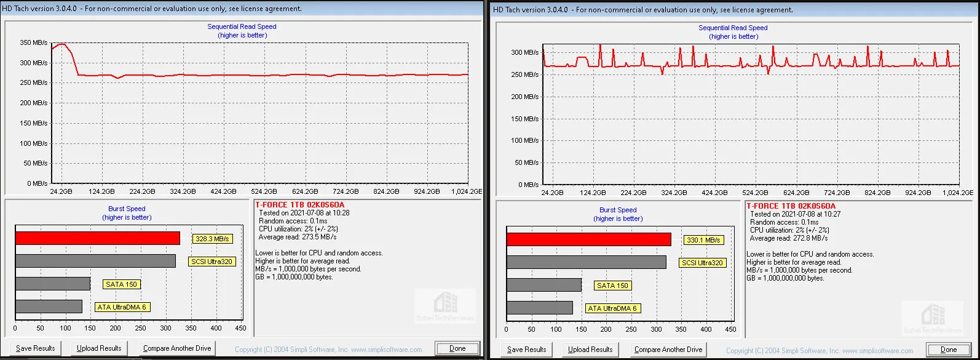980x360 pixels.
Task: Click 'GB = 1,000,000,000 bytes.' in the right window
Action: click(785, 278)
